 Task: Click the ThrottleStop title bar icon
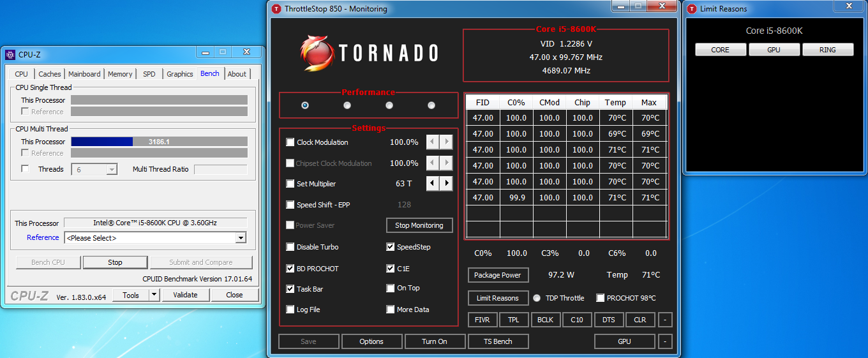276,9
